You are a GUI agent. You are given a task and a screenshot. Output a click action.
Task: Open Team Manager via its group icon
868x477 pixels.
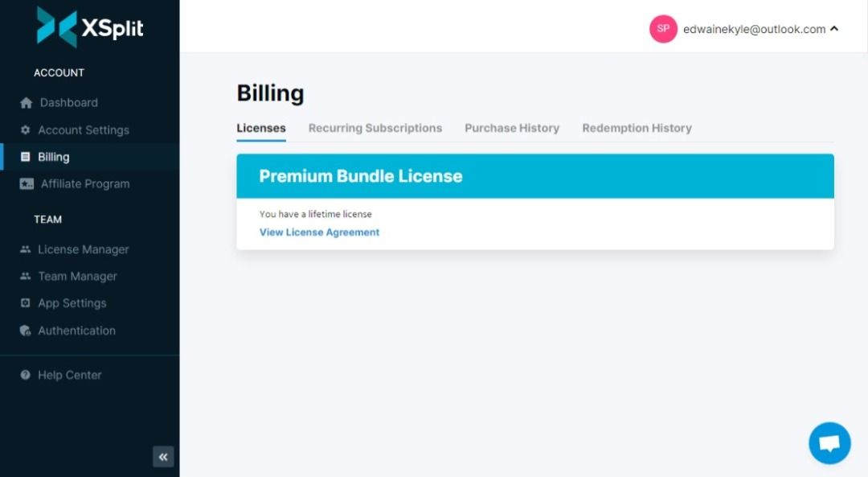tap(27, 276)
